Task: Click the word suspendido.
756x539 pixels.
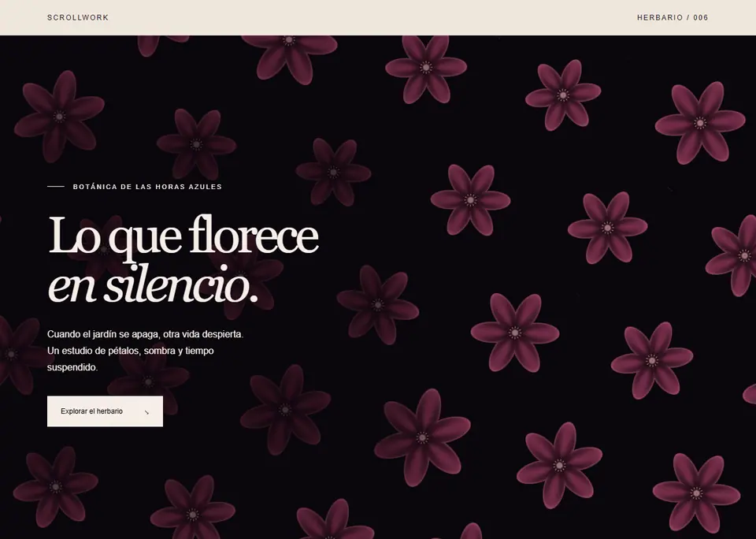Action: [72, 367]
